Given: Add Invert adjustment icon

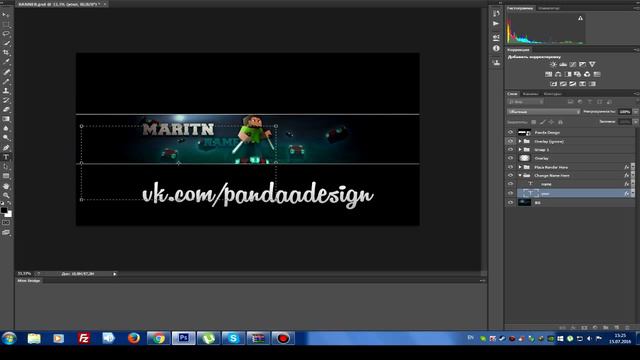Looking at the screenshot, I should 553,84.
